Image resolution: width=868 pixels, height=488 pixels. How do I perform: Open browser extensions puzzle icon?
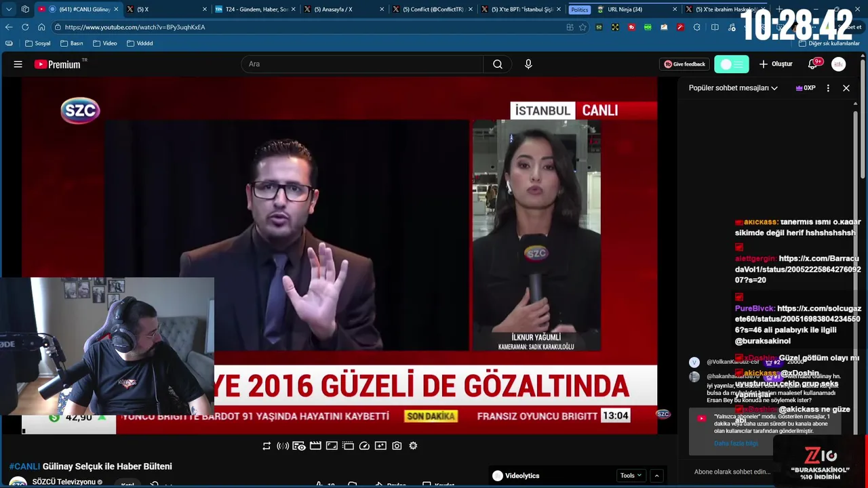pos(696,27)
